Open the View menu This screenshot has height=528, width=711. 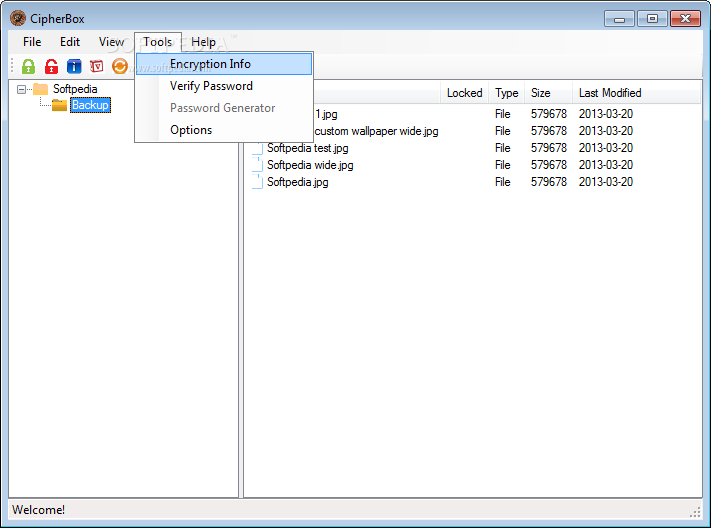(x=112, y=42)
